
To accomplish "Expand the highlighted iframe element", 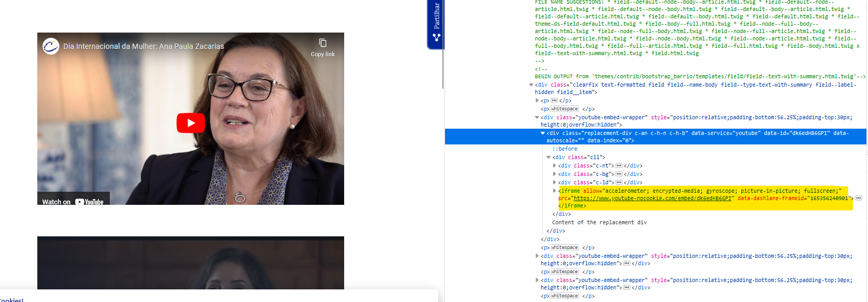I will (554, 191).
